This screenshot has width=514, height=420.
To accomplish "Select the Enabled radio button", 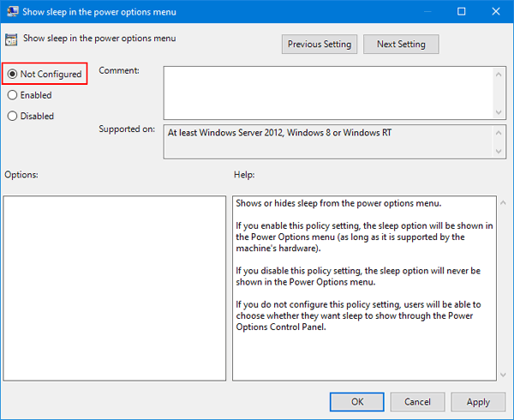I will pos(13,95).
